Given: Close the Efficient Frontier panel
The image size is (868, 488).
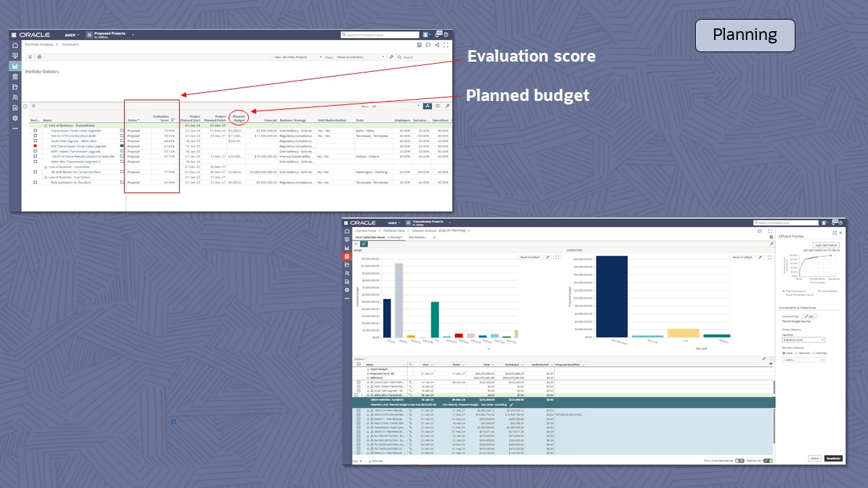Looking at the screenshot, I should click(x=841, y=232).
